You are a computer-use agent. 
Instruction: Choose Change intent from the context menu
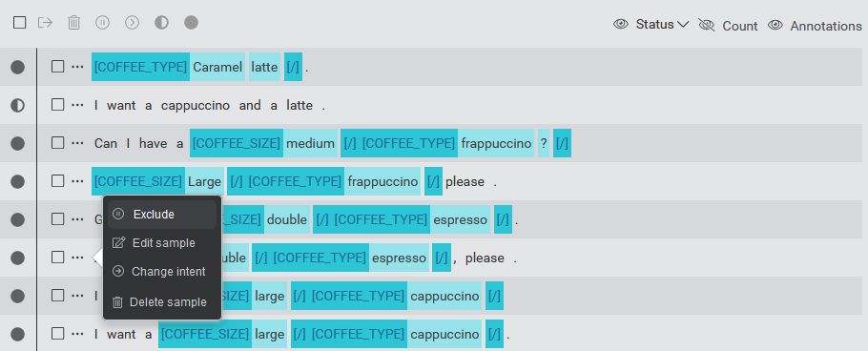point(161,272)
